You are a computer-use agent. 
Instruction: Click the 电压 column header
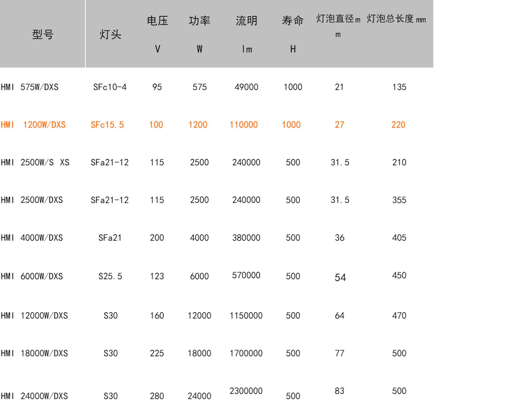[158, 21]
